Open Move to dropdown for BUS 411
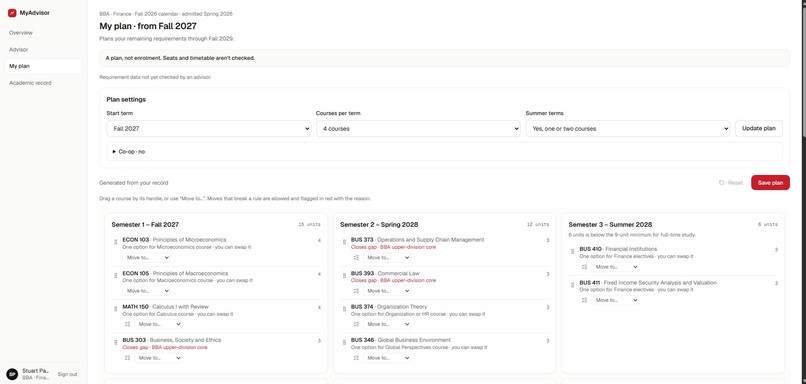This screenshot has height=384, width=806. tap(615, 300)
